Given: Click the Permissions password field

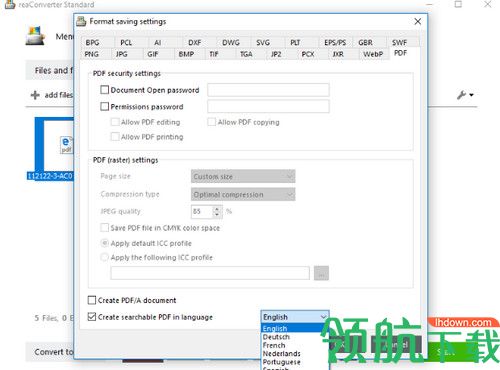Looking at the screenshot, I should pos(268,107).
